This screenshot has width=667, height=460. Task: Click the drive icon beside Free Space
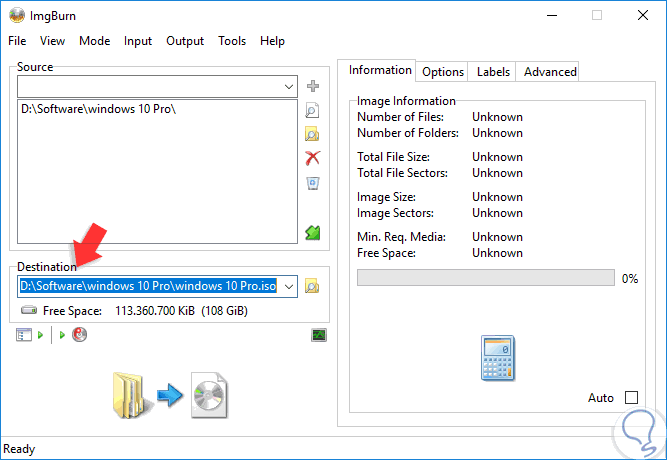(x=29, y=310)
